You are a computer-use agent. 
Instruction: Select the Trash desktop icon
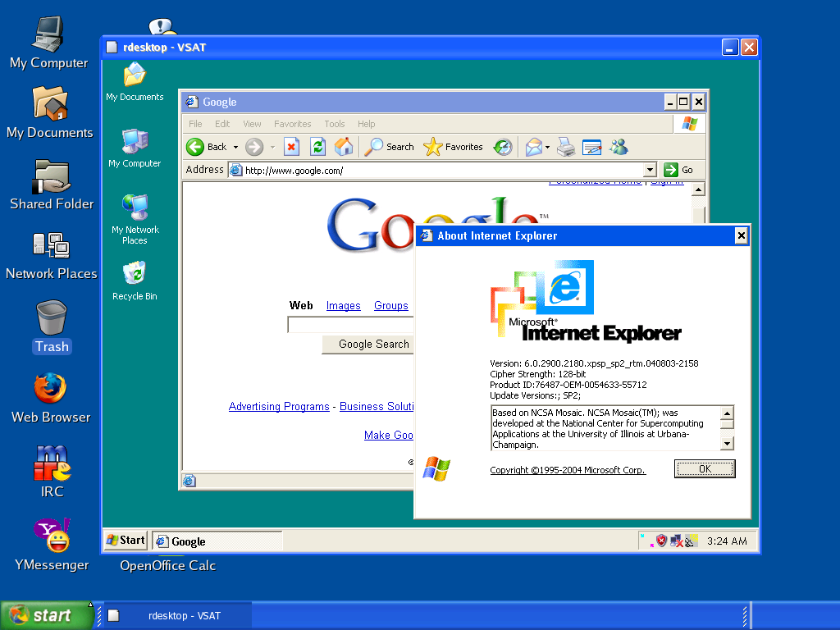(x=52, y=326)
